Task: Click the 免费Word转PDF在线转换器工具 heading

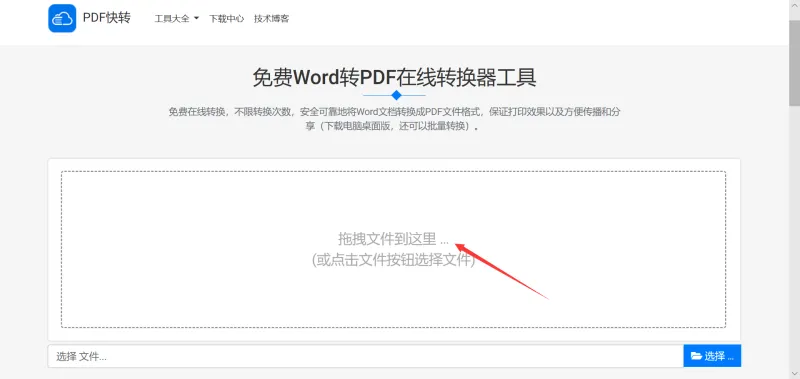Action: pos(394,78)
